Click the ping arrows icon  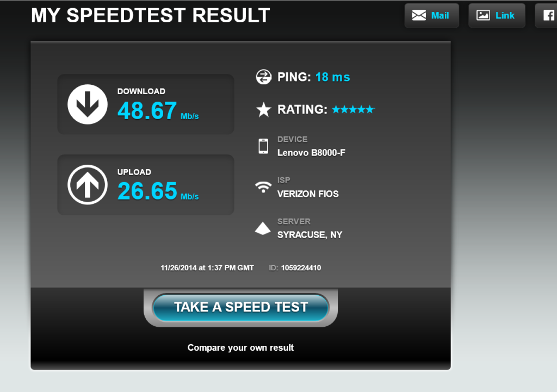264,77
